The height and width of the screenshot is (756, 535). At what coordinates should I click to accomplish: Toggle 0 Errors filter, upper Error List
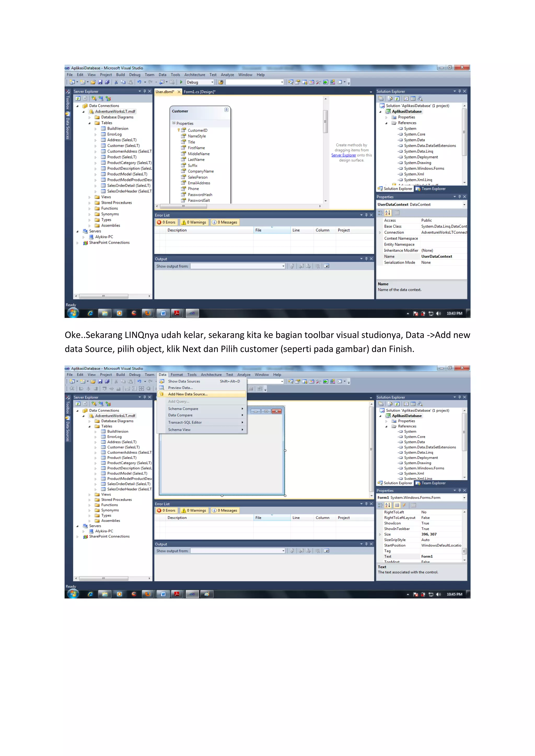point(166,222)
